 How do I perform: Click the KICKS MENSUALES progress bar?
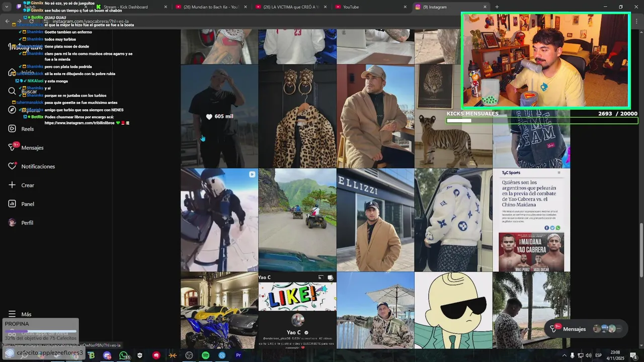(x=542, y=121)
